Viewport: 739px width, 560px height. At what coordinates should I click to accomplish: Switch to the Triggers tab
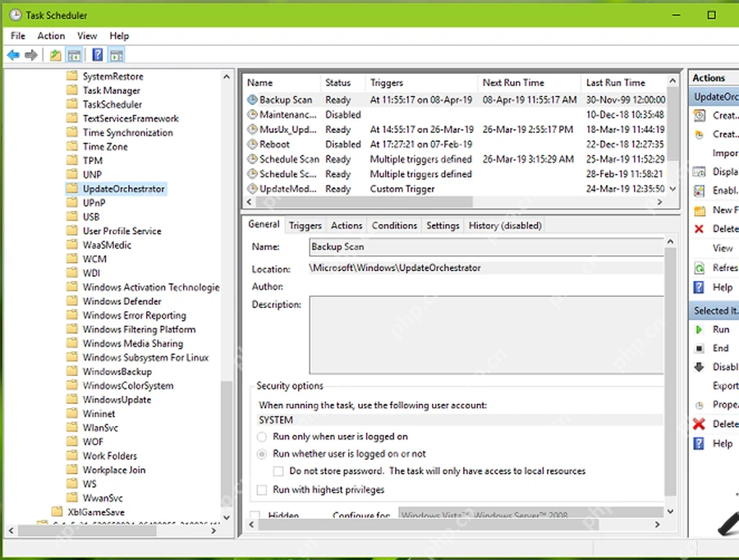(x=305, y=226)
